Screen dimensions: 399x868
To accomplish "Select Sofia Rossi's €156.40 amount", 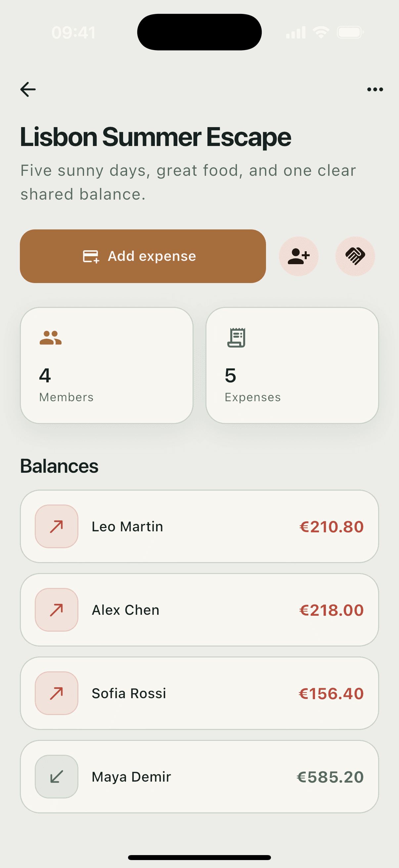I will [331, 694].
